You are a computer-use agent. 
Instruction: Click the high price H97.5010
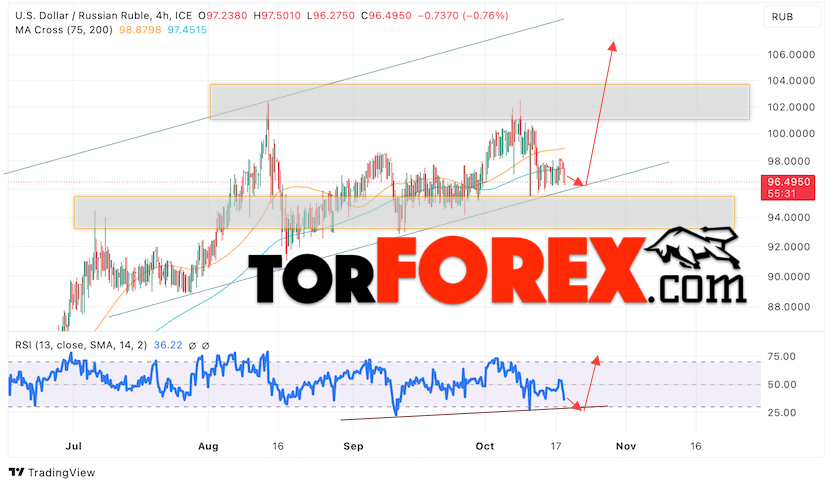click(277, 15)
